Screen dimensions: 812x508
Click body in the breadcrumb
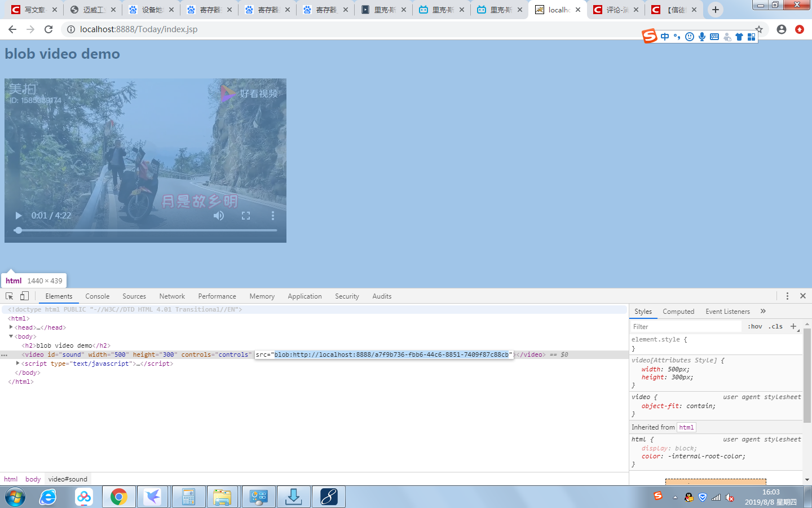[x=33, y=479]
